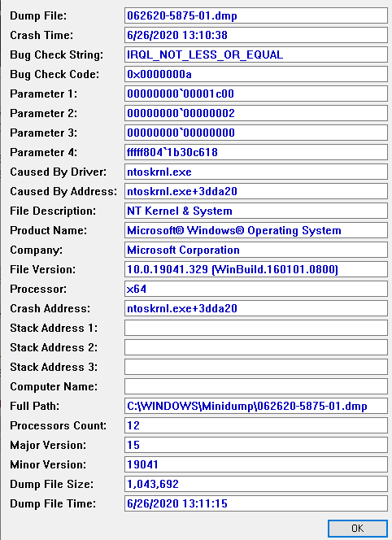Click the 'Caused By Address:' label
Viewport: 392px width, 540px height.
[63, 191]
